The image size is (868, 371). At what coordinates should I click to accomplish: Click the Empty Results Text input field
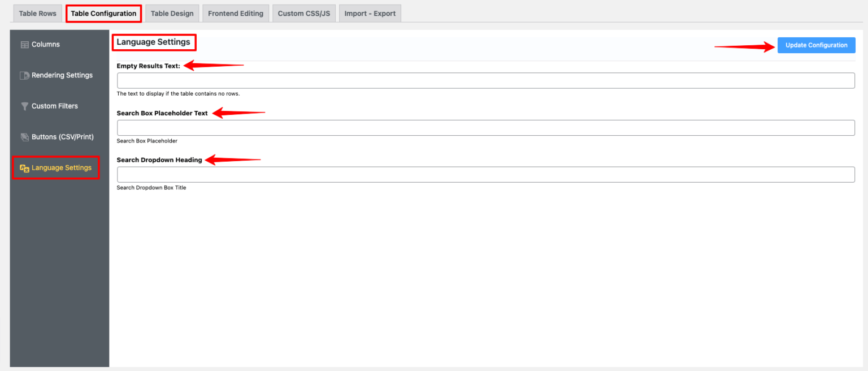(485, 80)
